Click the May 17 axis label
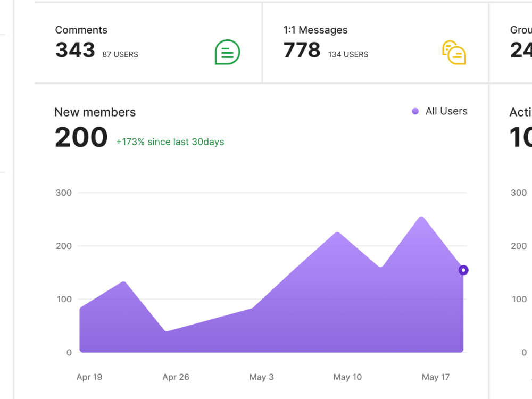Viewport: 532px width, 399px height. pyautogui.click(x=436, y=377)
